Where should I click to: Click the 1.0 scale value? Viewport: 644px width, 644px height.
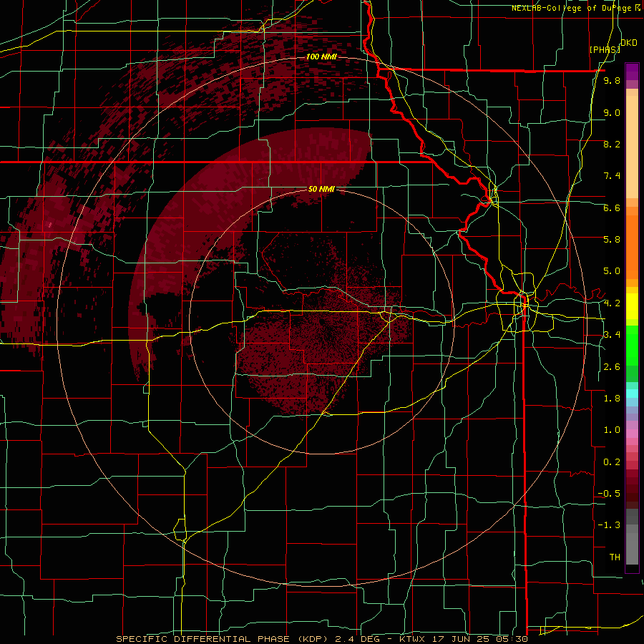point(612,430)
